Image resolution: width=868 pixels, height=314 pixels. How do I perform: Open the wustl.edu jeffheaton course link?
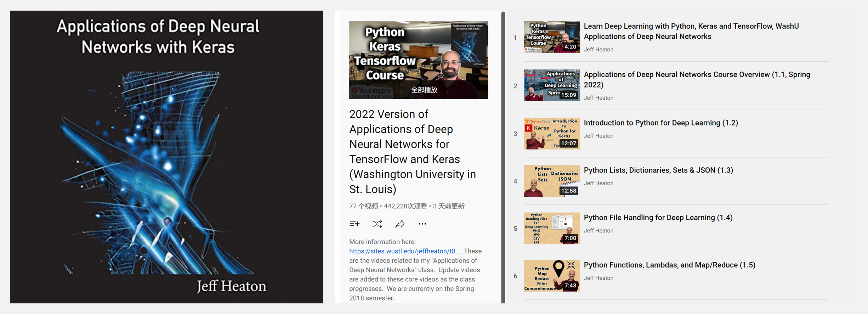[405, 251]
